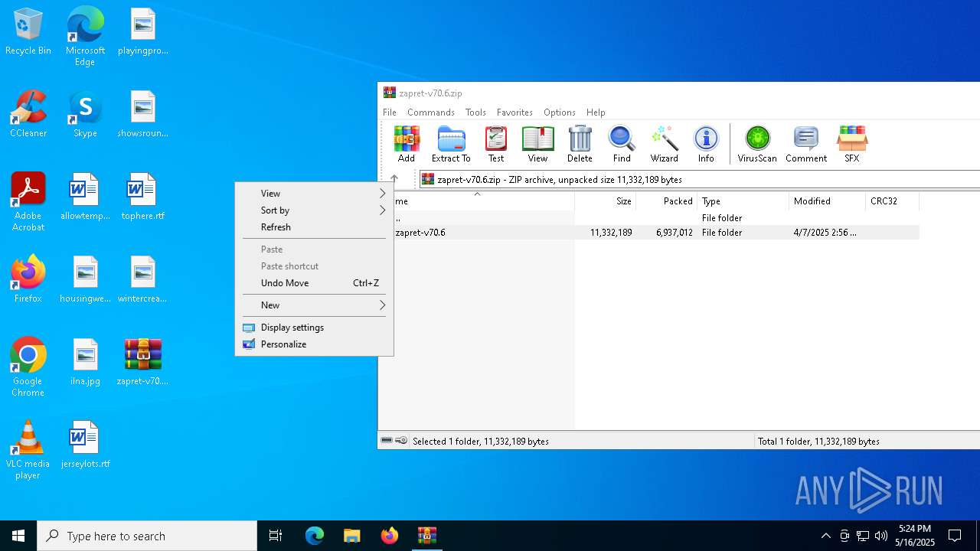
Task: Show hidden system tray icons
Action: (x=825, y=536)
